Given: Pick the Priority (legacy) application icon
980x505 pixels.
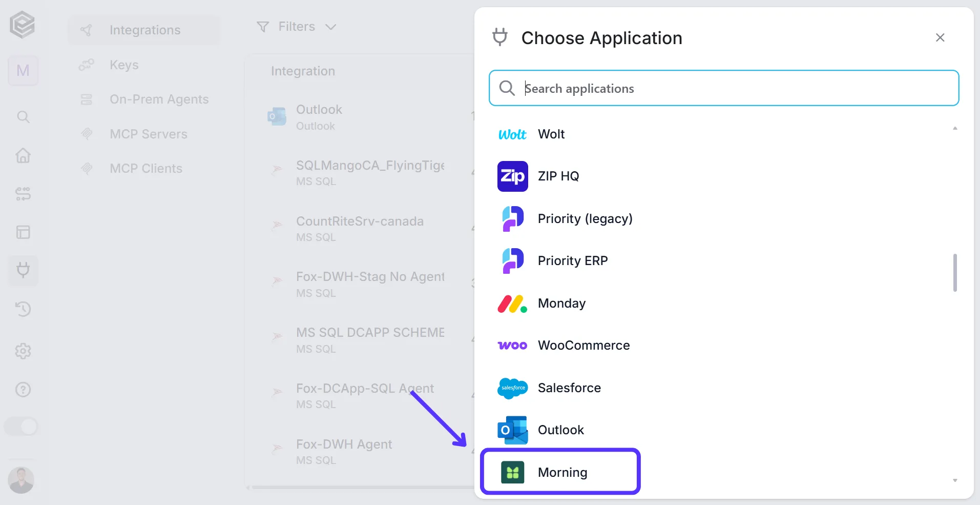Looking at the screenshot, I should (x=512, y=219).
